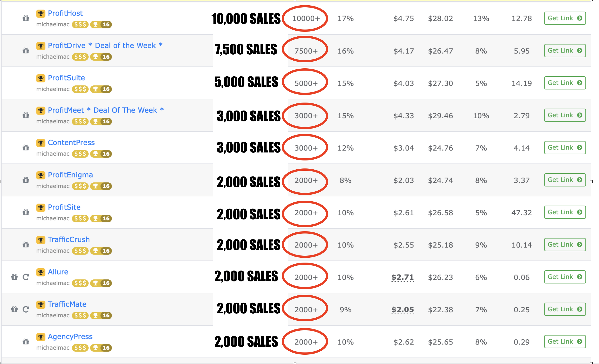
Task: Click Get Link button for AgencyPress
Action: [565, 341]
